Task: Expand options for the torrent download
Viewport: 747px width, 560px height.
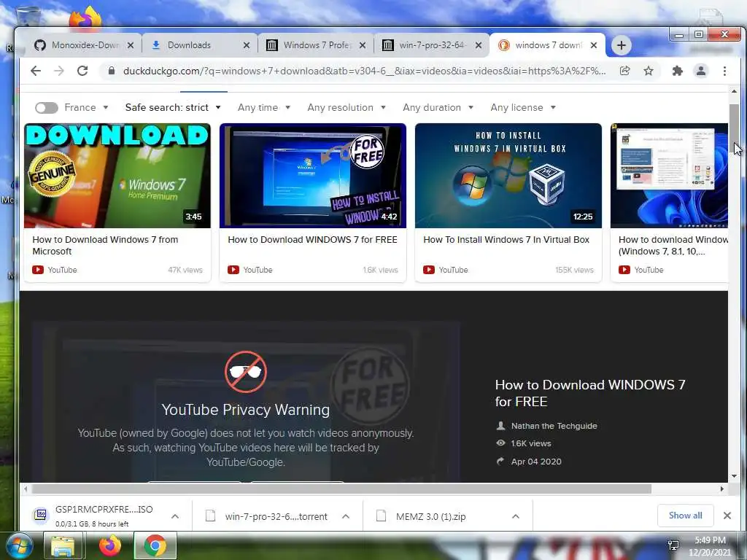Action: pos(346,516)
